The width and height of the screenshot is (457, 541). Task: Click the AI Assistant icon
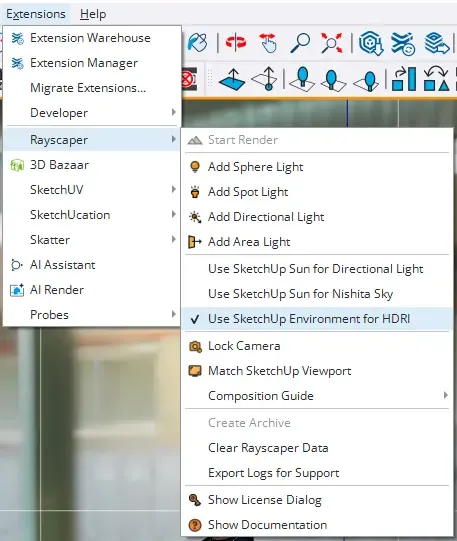17,265
